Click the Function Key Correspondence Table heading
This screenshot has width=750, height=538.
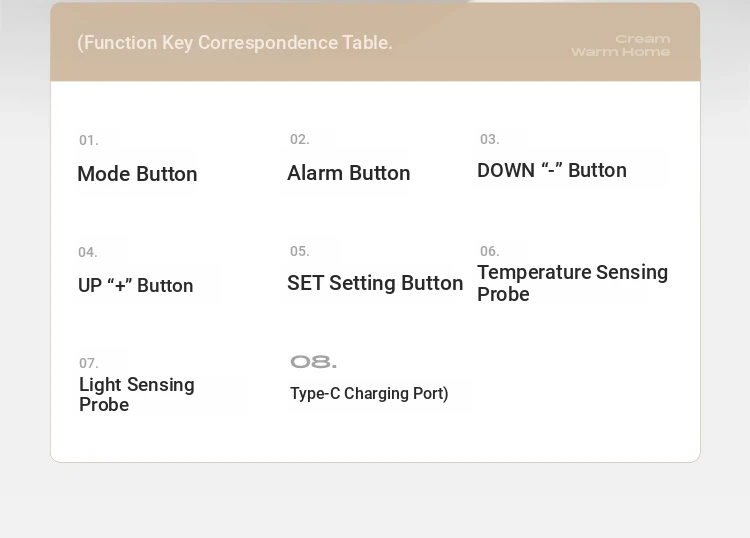click(x=235, y=43)
